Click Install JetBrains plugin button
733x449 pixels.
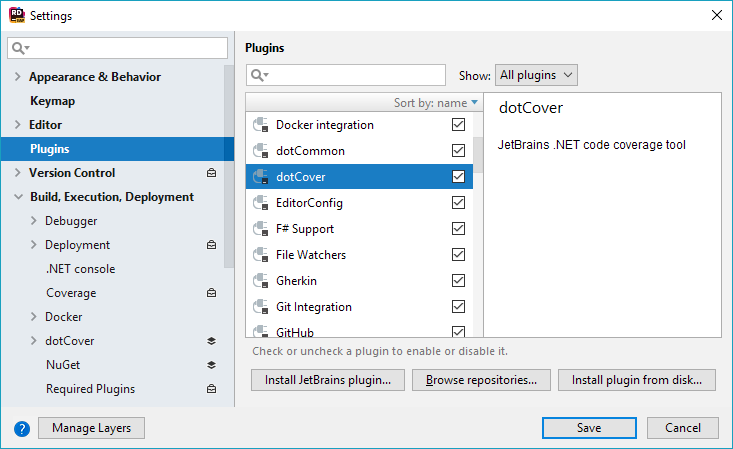pos(328,380)
